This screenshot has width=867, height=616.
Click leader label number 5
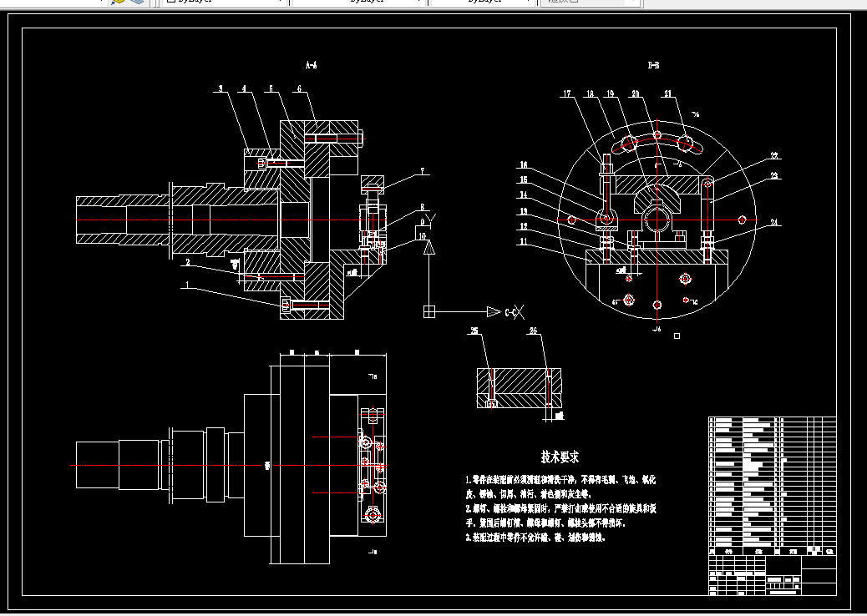pyautogui.click(x=271, y=88)
